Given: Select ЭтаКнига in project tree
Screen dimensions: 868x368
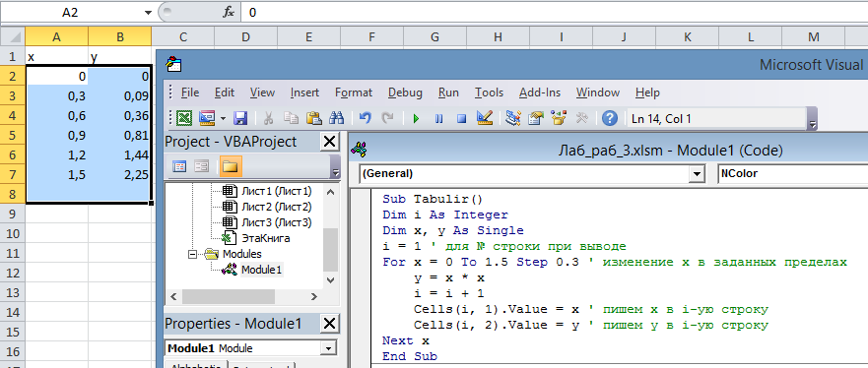Looking at the screenshot, I should tap(265, 239).
